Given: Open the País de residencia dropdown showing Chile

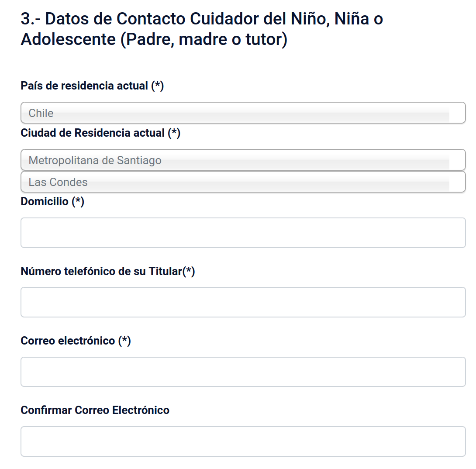Looking at the screenshot, I should pos(243,113).
